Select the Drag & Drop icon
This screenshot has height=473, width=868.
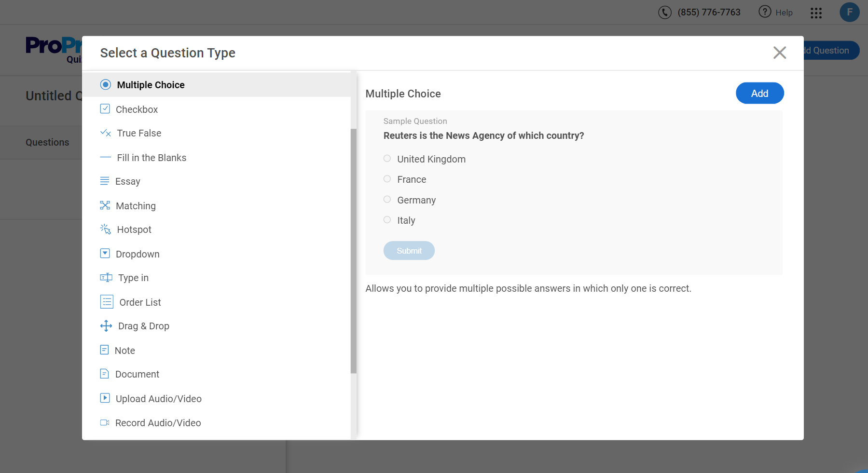[106, 326]
